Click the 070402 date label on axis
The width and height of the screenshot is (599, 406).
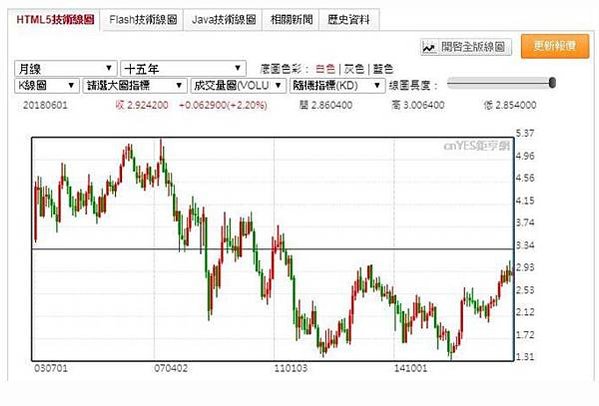[171, 368]
